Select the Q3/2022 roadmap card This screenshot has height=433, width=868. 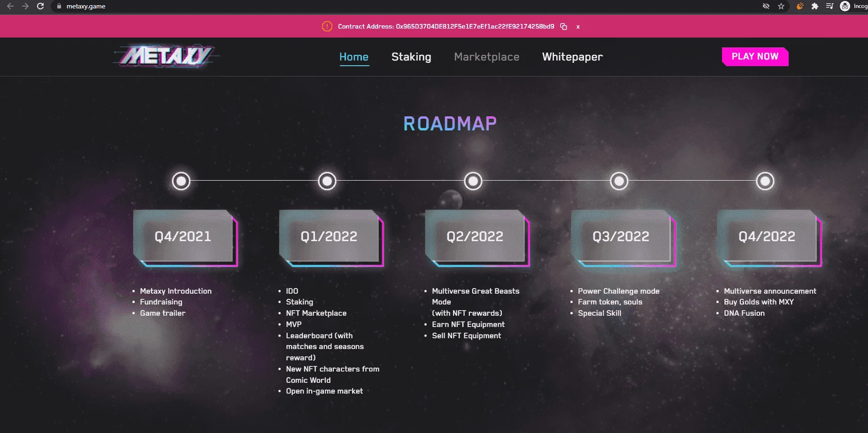pos(623,238)
